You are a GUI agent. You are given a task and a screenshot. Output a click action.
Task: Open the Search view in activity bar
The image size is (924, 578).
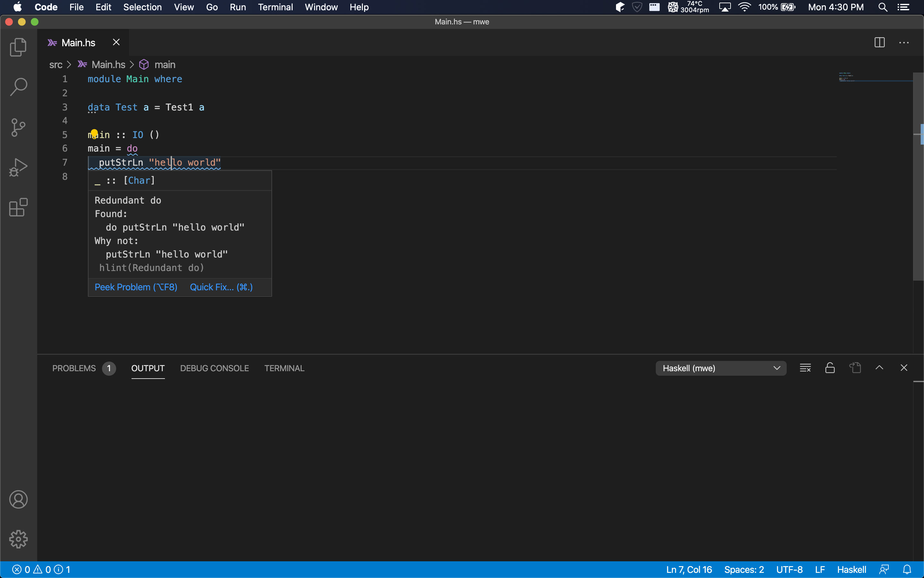click(x=18, y=87)
